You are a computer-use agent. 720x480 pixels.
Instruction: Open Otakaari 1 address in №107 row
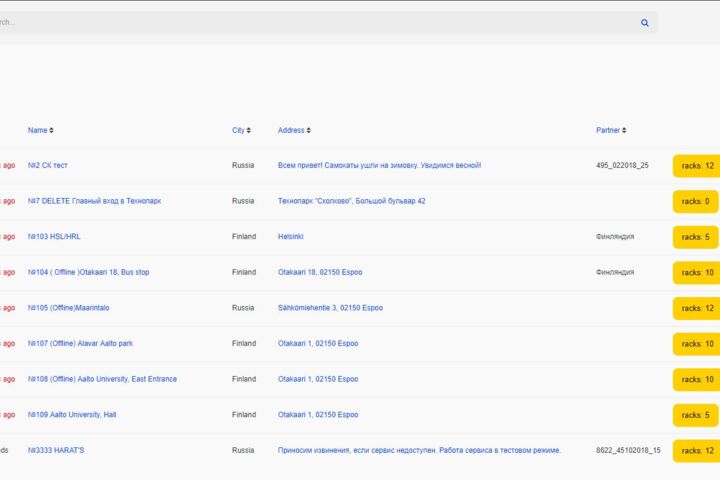pos(318,343)
